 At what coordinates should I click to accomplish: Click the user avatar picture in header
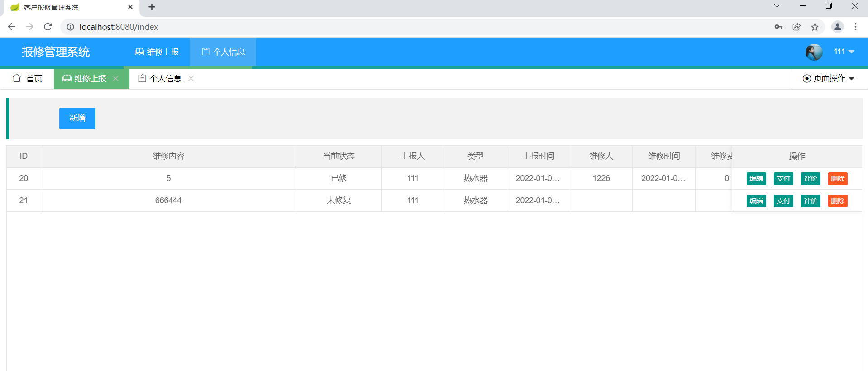(x=814, y=52)
